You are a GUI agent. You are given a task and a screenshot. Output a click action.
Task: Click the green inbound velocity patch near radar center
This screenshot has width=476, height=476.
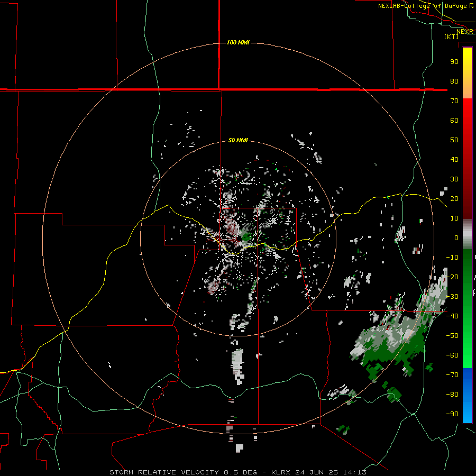click(x=247, y=236)
